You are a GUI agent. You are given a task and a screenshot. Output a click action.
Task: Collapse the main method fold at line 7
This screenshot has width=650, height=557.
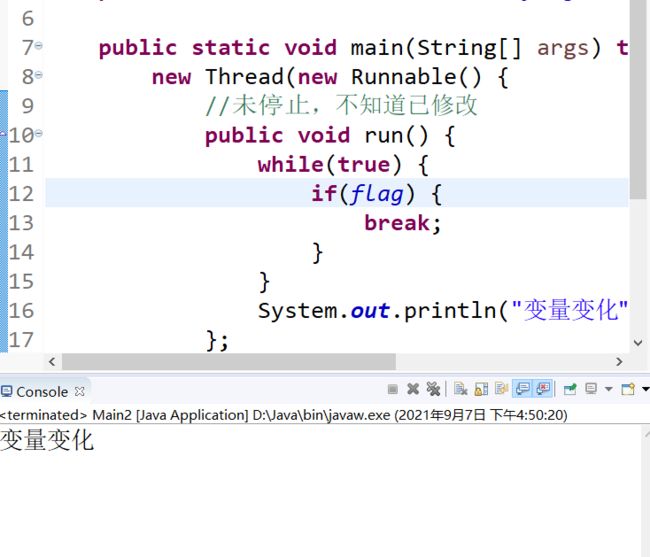coord(39,46)
